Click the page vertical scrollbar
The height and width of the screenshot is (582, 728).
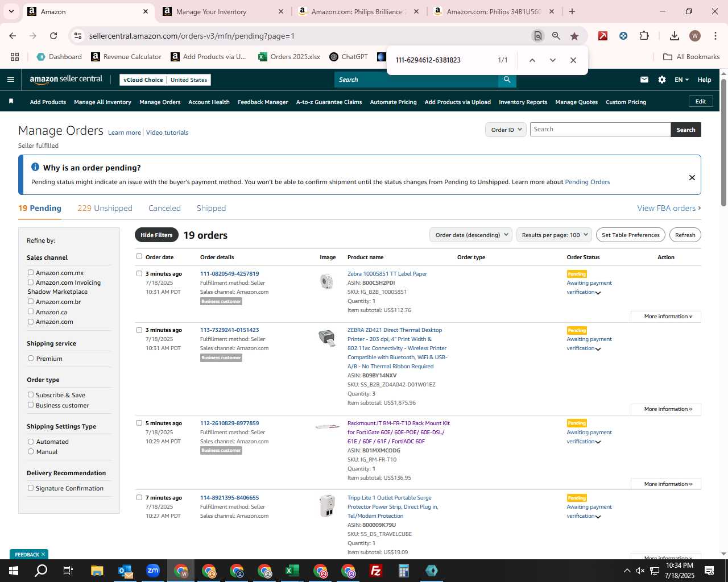click(723, 142)
